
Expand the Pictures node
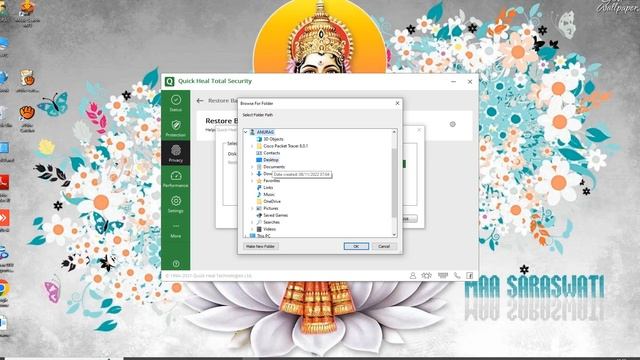point(252,208)
